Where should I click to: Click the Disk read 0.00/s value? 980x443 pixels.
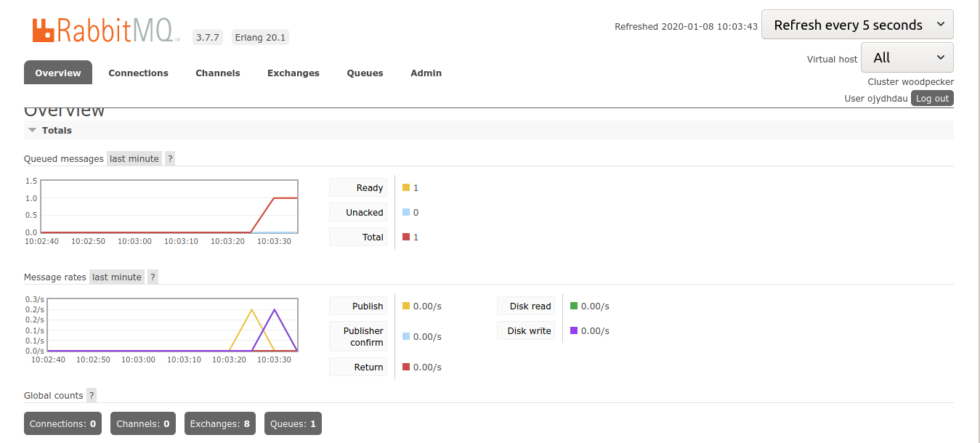coord(595,306)
